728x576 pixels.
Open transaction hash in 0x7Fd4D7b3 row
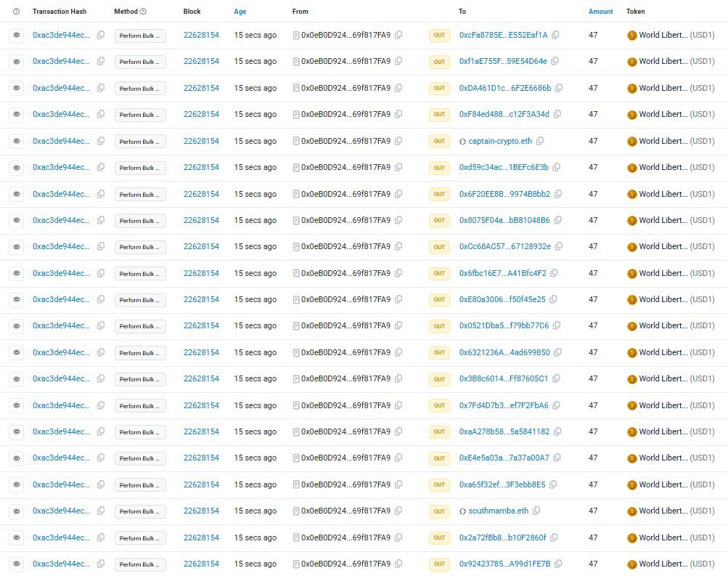click(x=61, y=405)
